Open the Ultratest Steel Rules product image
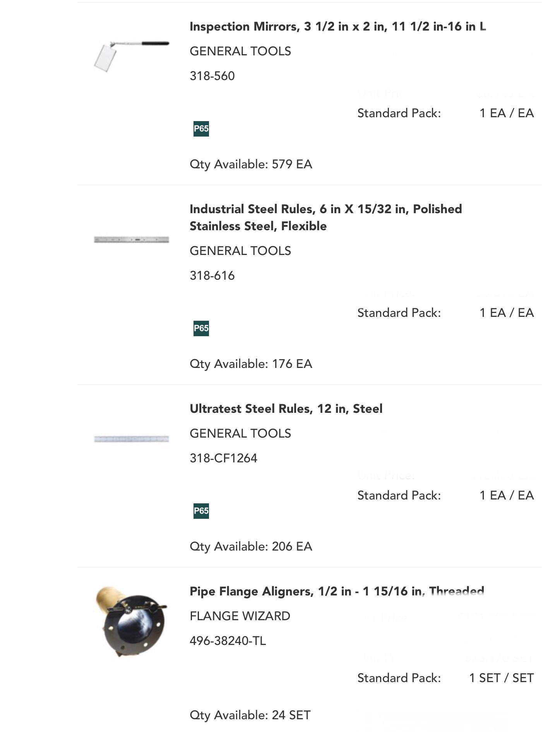 tap(132, 439)
